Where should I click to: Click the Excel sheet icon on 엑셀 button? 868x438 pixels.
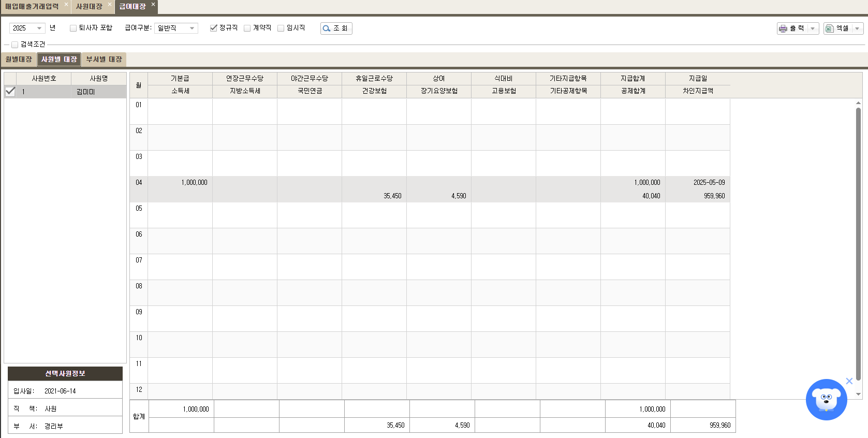point(829,28)
